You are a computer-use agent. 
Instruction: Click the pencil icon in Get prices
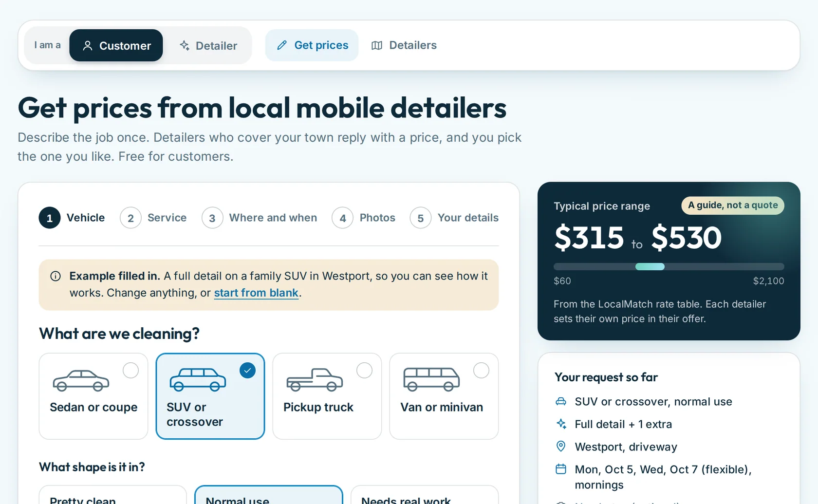point(282,45)
